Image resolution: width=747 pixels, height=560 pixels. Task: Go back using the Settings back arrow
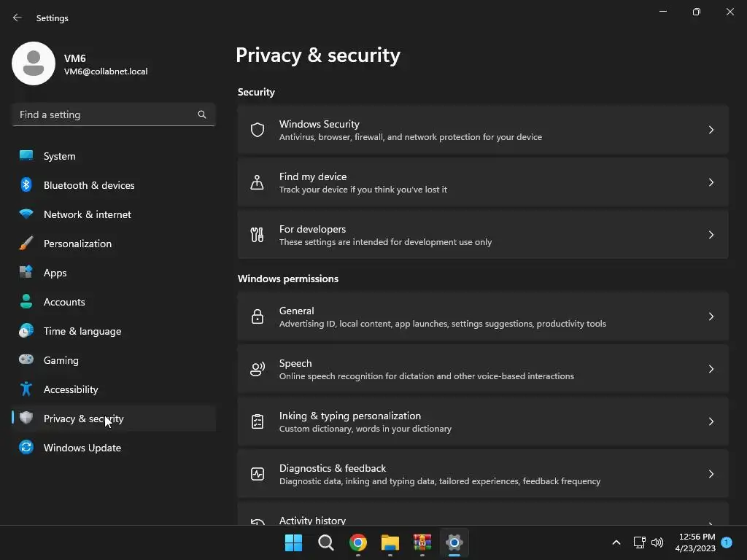click(x=18, y=17)
